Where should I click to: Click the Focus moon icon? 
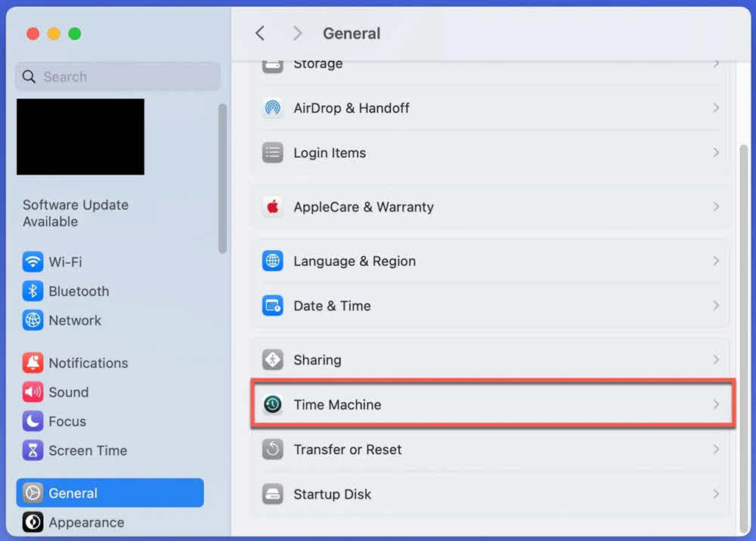tap(33, 421)
